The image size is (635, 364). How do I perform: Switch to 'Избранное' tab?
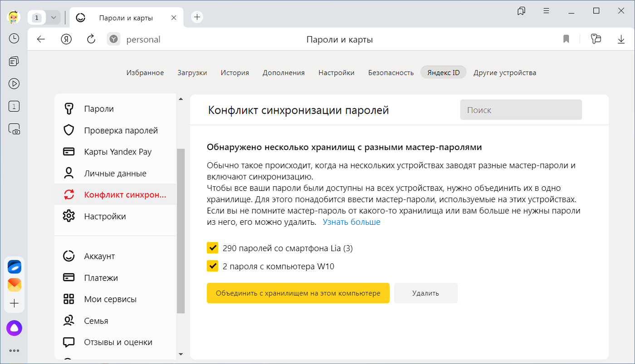point(145,73)
